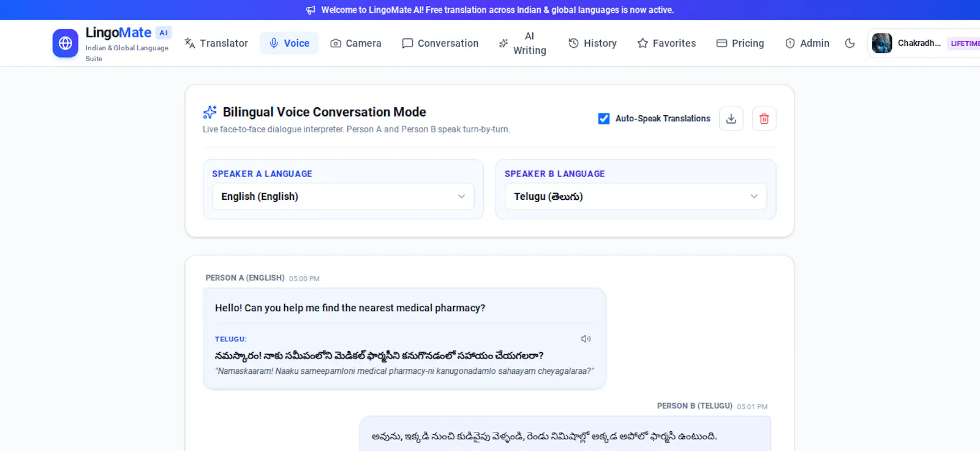This screenshot has width=980, height=451.
Task: Click the TELUGU: translation label
Action: point(231,339)
